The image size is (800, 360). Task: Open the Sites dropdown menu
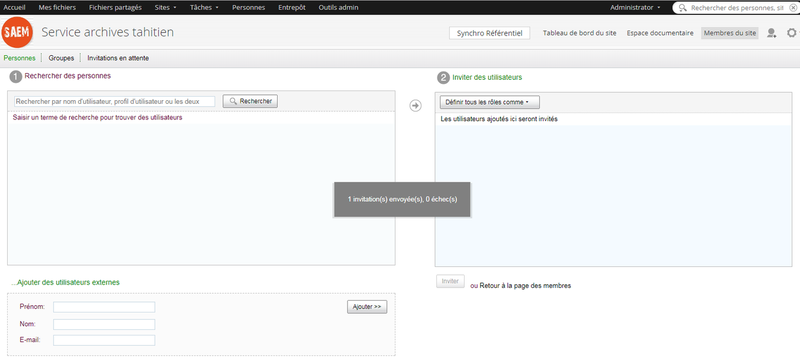click(165, 8)
